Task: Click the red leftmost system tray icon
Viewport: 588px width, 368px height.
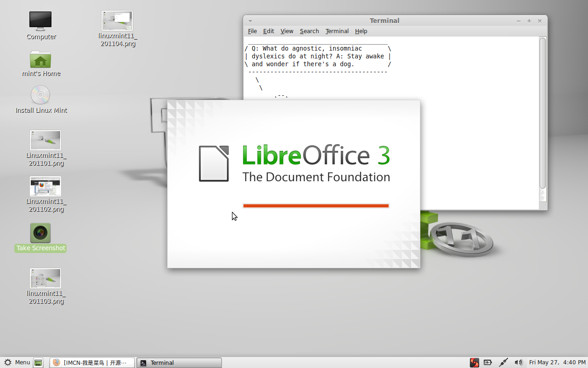Action: coord(474,362)
